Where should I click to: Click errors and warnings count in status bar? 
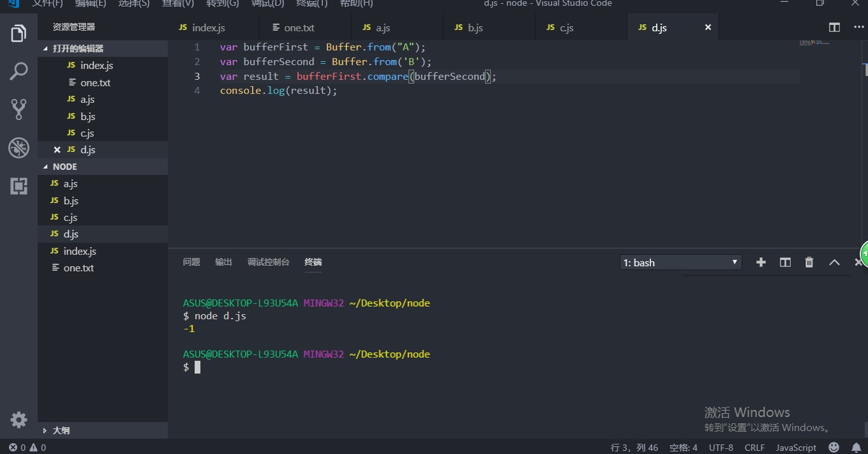coord(27,448)
